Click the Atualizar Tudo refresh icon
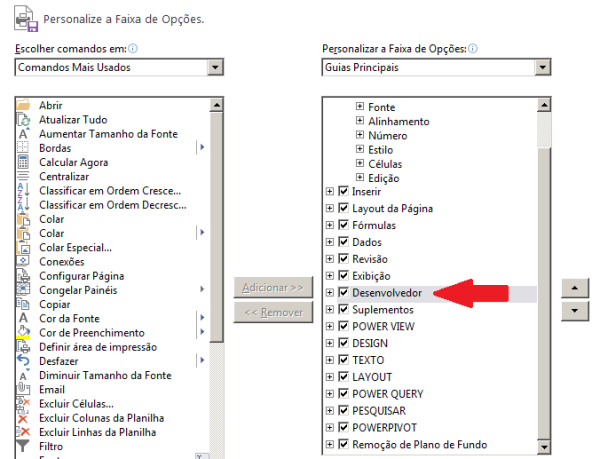Image resolution: width=600 pixels, height=459 pixels. (x=23, y=120)
